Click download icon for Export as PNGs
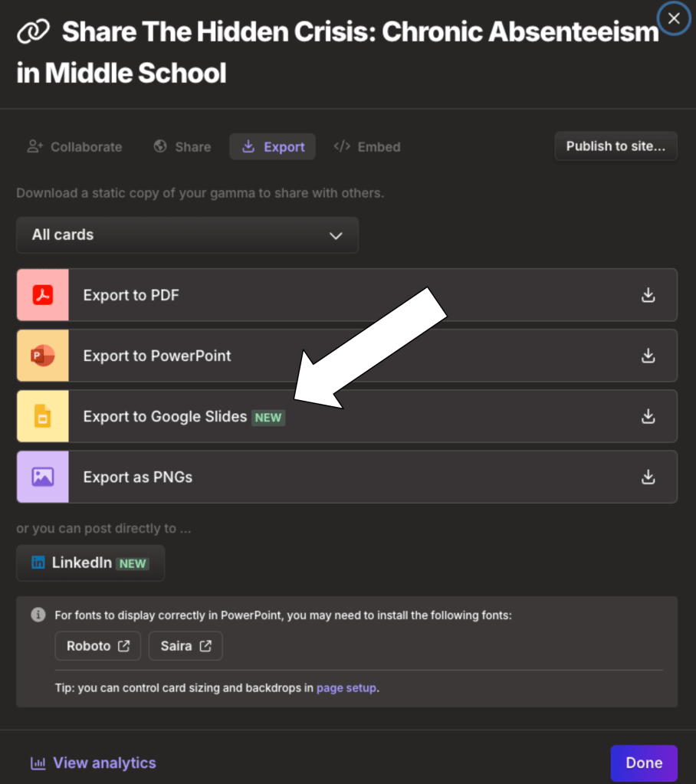Screen dimensions: 696x784 [648, 477]
